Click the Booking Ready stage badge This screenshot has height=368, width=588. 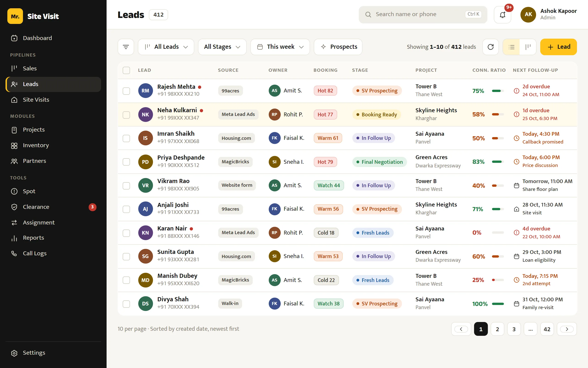[376, 115]
